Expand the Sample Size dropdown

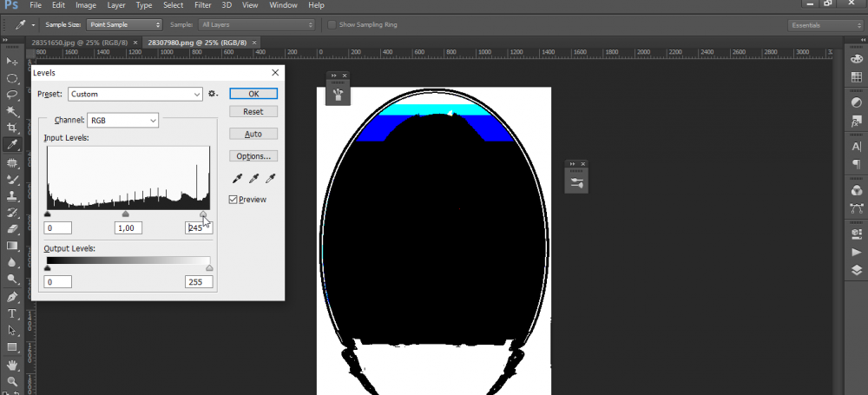124,24
